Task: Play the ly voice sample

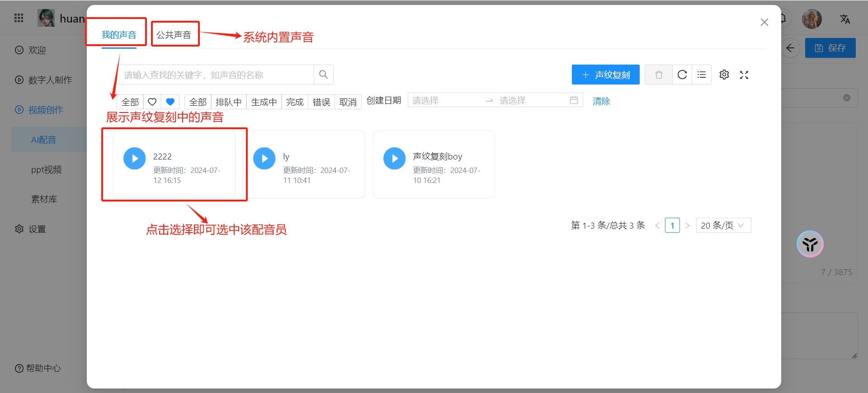Action: click(264, 159)
